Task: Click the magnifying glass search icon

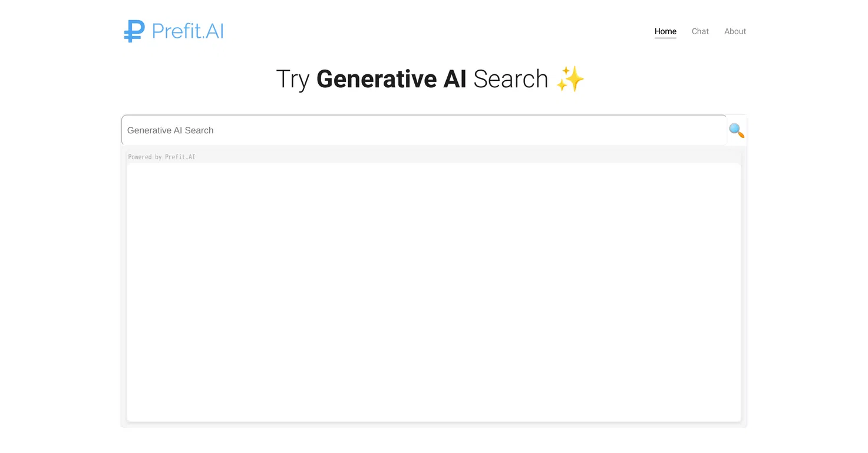Action: tap(737, 130)
